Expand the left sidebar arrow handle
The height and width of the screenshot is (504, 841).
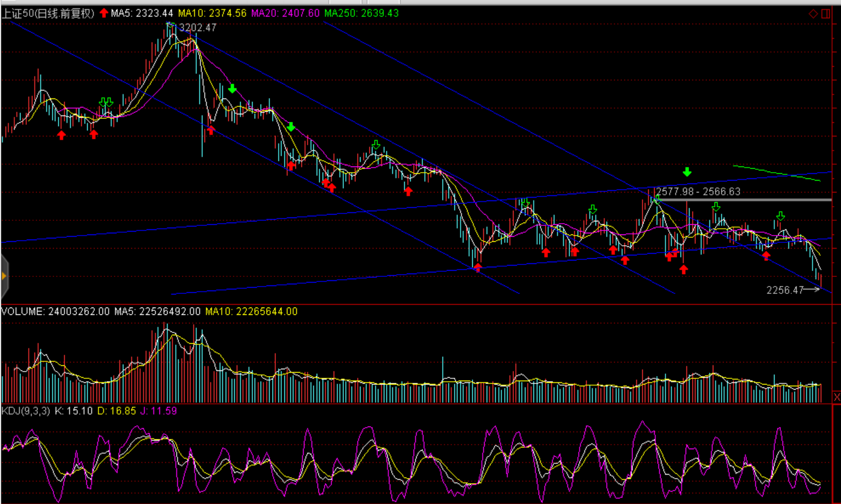(4, 276)
